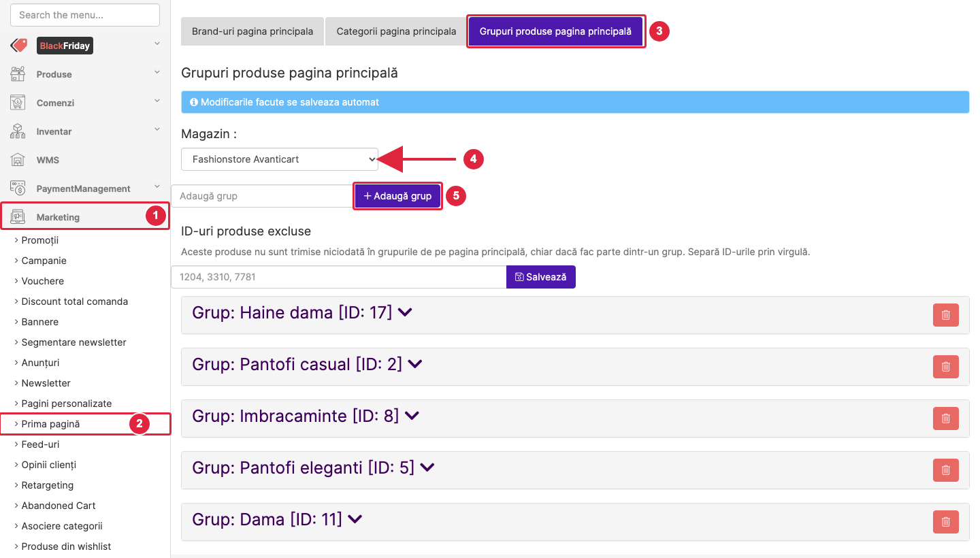
Task: Expand the Inventar menu arrow
Action: pyautogui.click(x=157, y=129)
